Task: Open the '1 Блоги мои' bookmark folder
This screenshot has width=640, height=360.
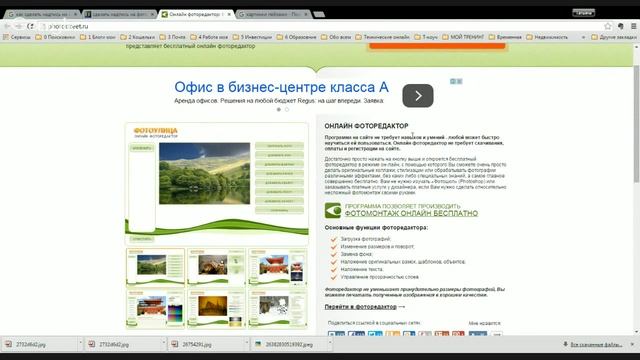Action: click(x=98, y=37)
